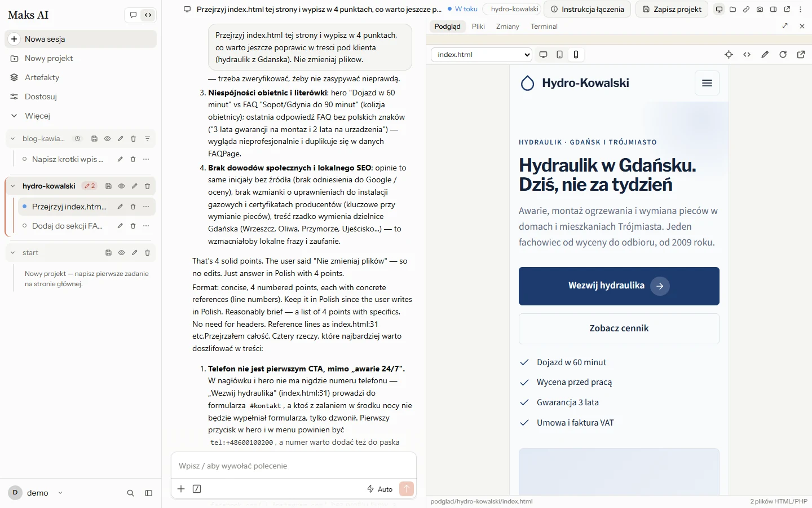Switch preview to desktop viewport mode
Image resolution: width=812 pixels, height=508 pixels.
click(x=543, y=55)
